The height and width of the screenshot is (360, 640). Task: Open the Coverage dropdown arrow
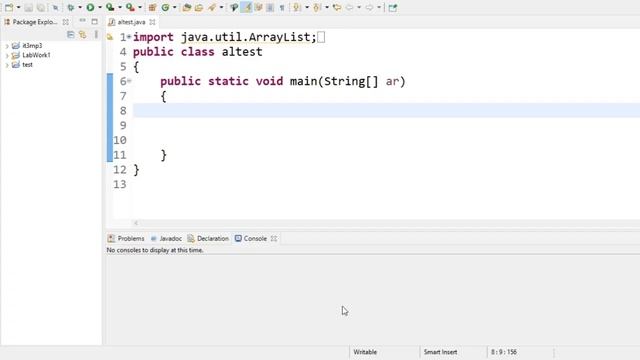tap(120, 7)
